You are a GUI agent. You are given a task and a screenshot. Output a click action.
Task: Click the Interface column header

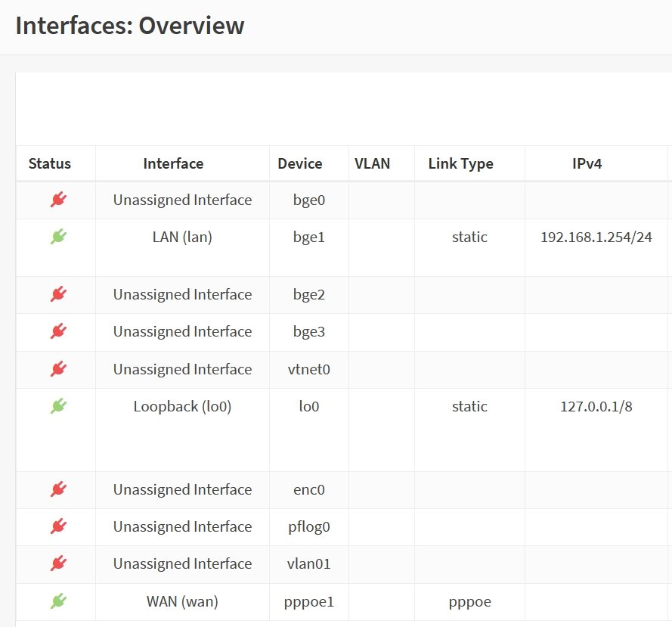pos(173,163)
